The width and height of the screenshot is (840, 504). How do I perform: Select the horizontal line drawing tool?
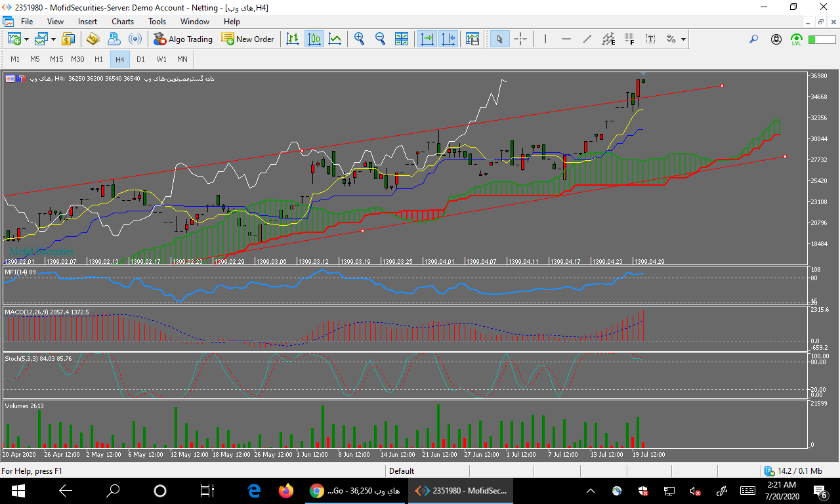click(x=566, y=39)
